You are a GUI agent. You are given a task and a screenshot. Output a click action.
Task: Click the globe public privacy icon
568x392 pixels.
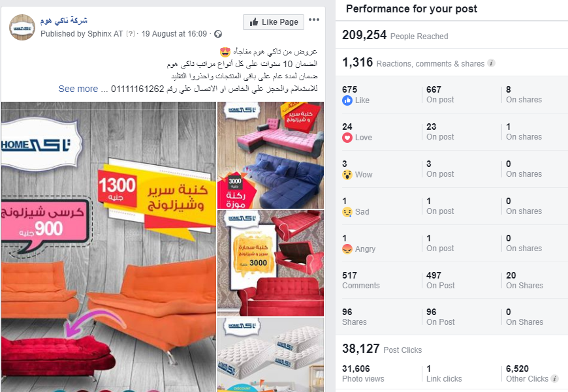tap(218, 34)
